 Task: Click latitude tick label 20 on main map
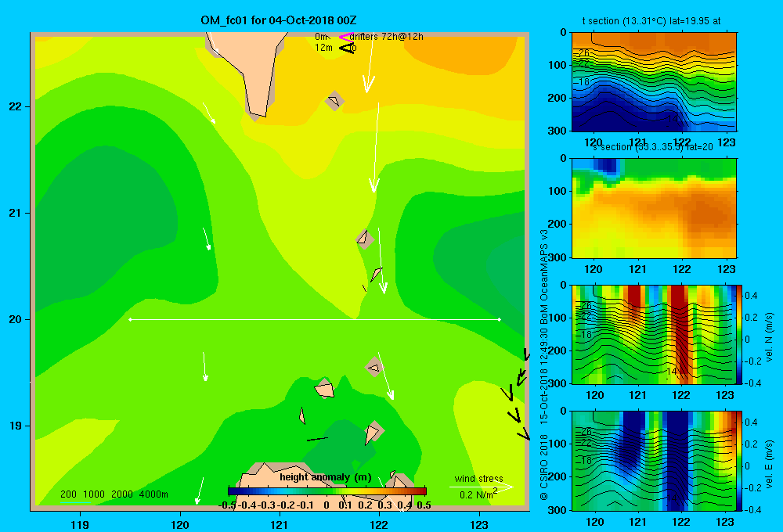[x=16, y=319]
